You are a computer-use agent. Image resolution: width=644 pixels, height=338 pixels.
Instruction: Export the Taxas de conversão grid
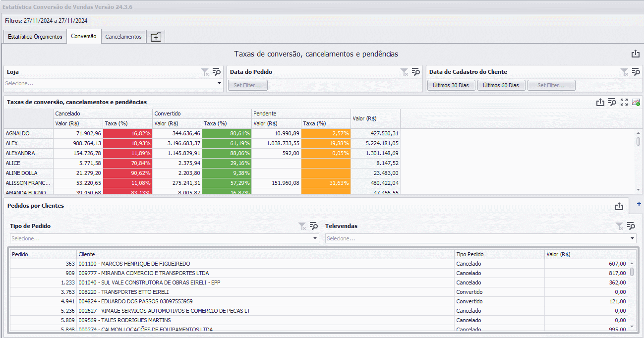tap(600, 102)
